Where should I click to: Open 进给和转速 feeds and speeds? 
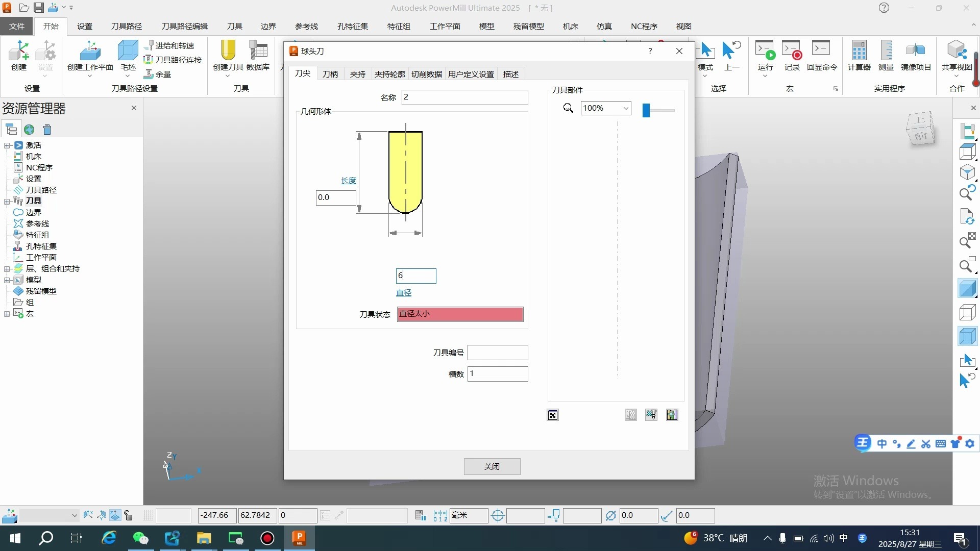[169, 45]
